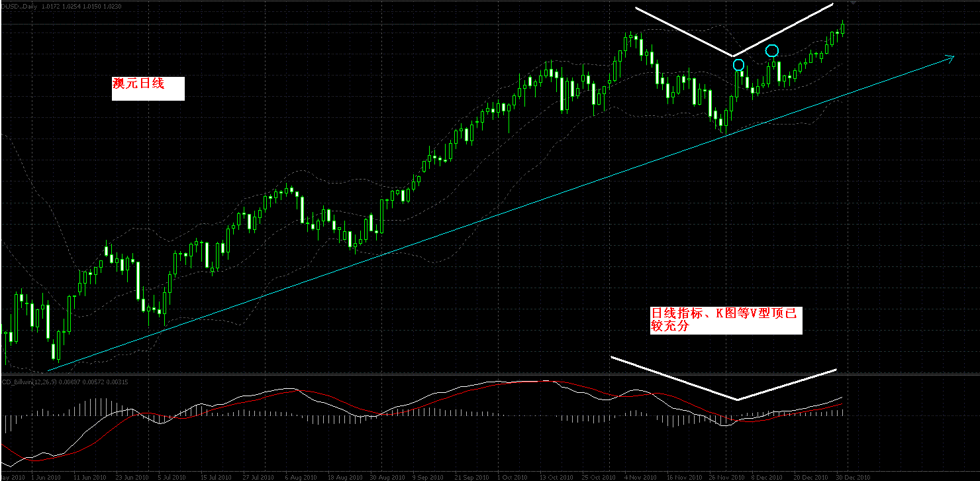Click the "4 Nov 2010" date label
The width and height of the screenshot is (980, 481).
[641, 477]
